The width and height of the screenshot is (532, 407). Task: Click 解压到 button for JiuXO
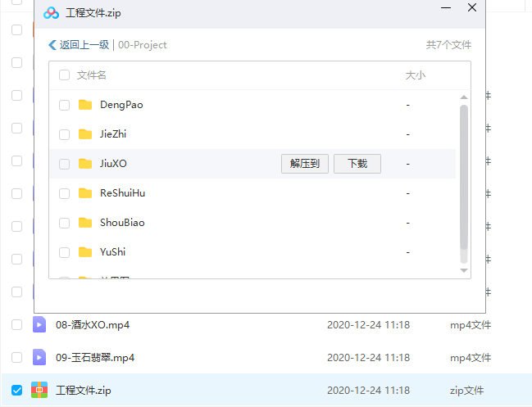tap(305, 164)
